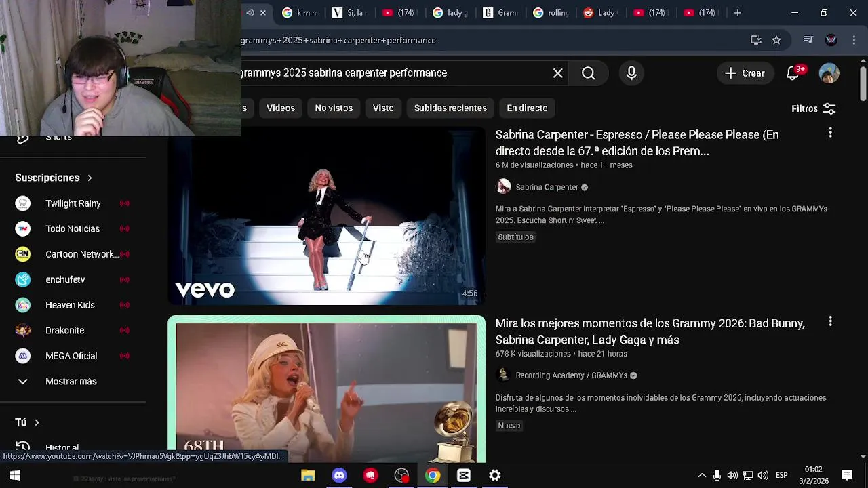
Task: Open a new browser tab
Action: [737, 13]
